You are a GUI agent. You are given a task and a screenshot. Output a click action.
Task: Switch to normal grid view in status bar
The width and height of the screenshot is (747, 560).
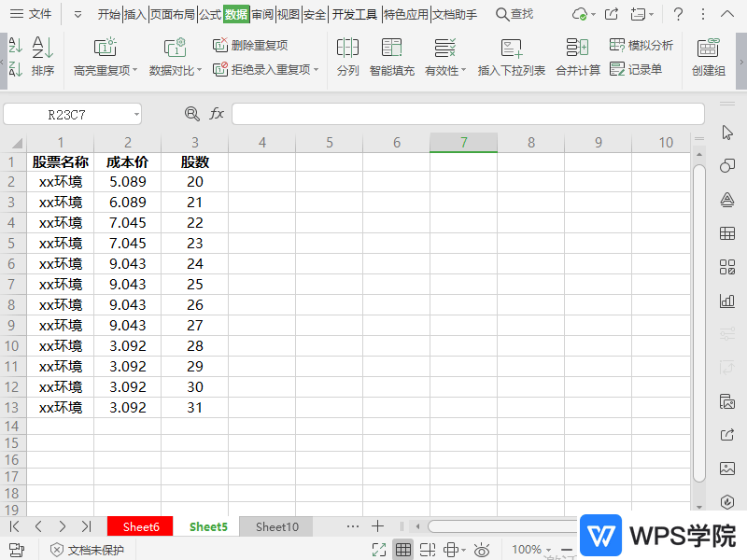[x=402, y=550]
